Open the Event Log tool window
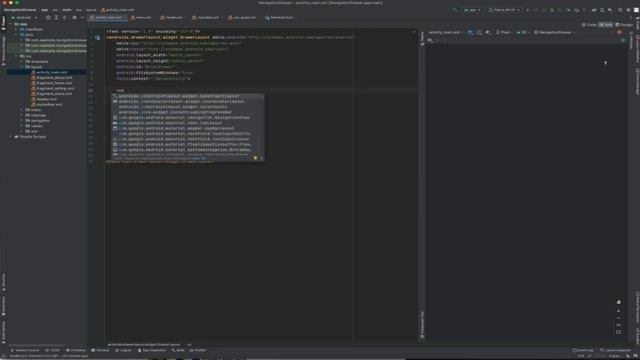This screenshot has width=640, height=360. [583, 350]
